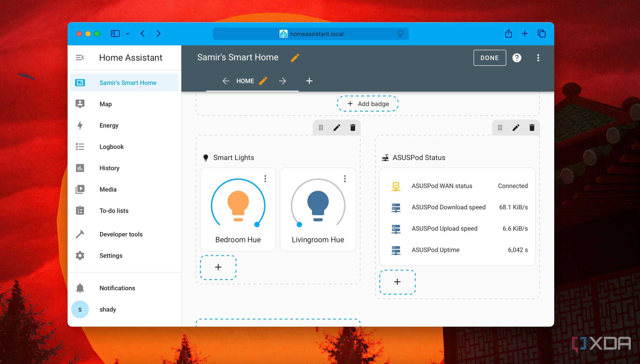Open the History page
Screen dimensions: 640x364
click(124, 168)
